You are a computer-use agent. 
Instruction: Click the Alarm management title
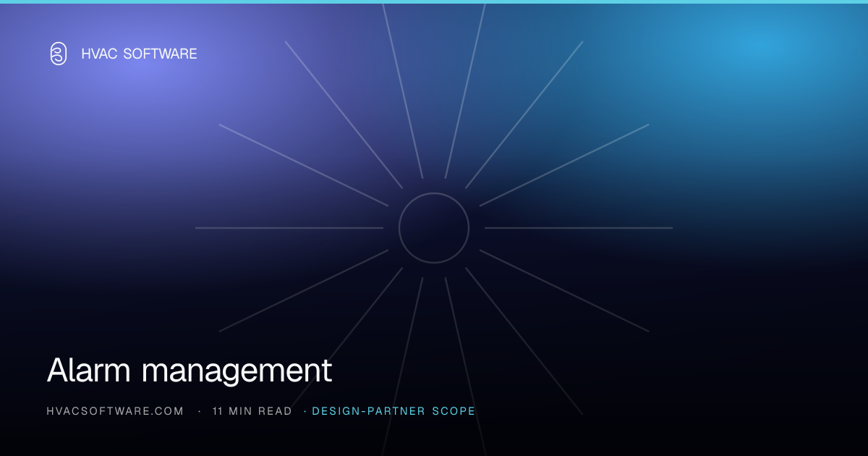pos(190,370)
